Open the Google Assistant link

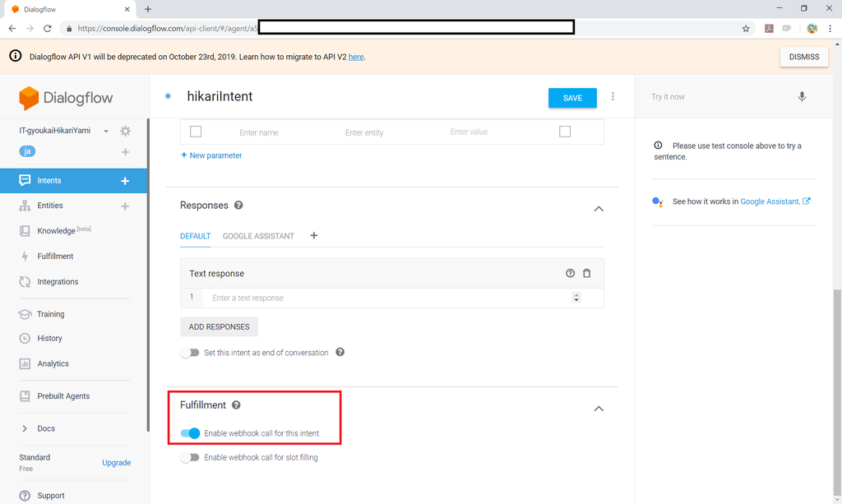[775, 201]
